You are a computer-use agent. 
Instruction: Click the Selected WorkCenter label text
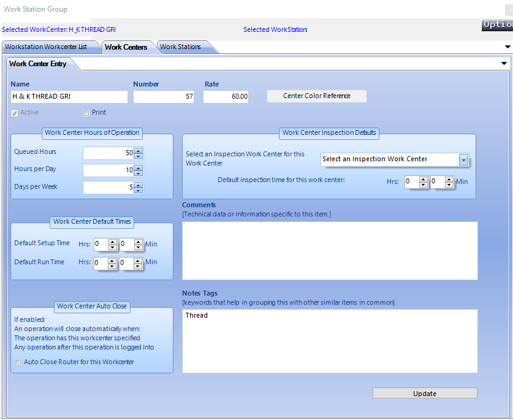(59, 29)
